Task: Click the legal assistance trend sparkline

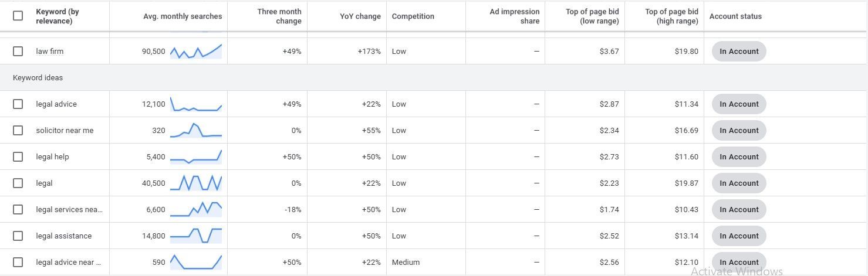Action: [x=196, y=236]
